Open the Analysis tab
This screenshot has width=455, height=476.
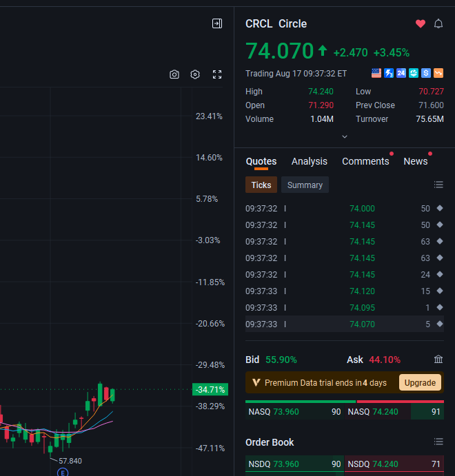coord(310,161)
